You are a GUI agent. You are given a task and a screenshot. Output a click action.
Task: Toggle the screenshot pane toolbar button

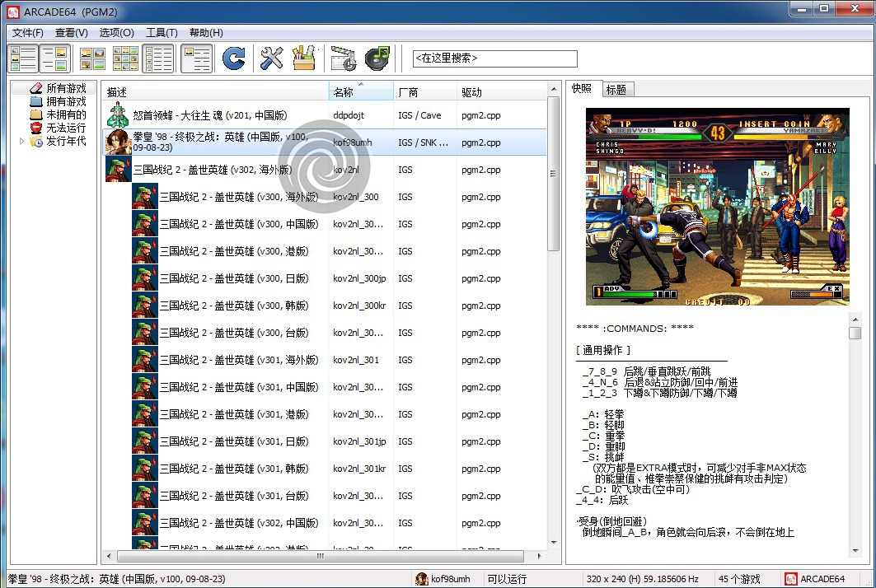coord(55,58)
